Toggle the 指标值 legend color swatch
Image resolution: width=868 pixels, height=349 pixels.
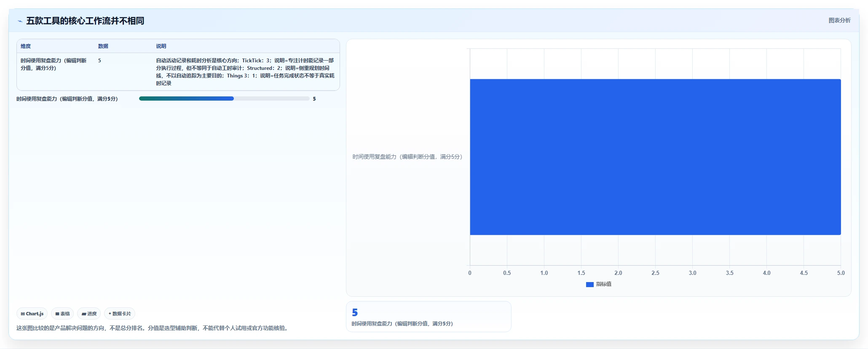[589, 285]
